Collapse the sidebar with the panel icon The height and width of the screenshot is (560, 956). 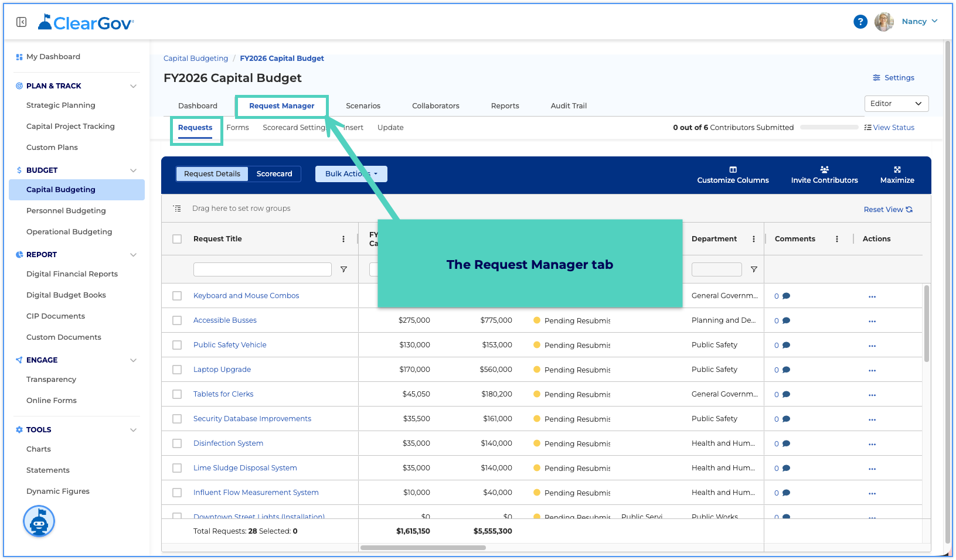point(21,22)
